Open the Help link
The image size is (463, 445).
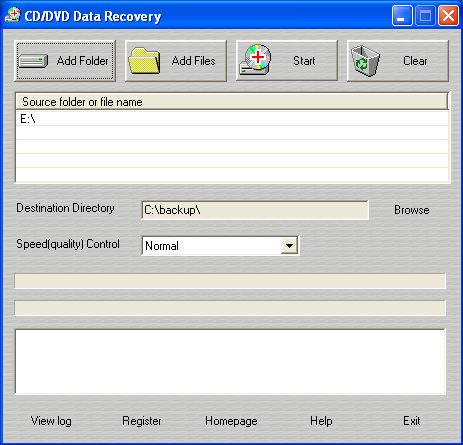(321, 421)
